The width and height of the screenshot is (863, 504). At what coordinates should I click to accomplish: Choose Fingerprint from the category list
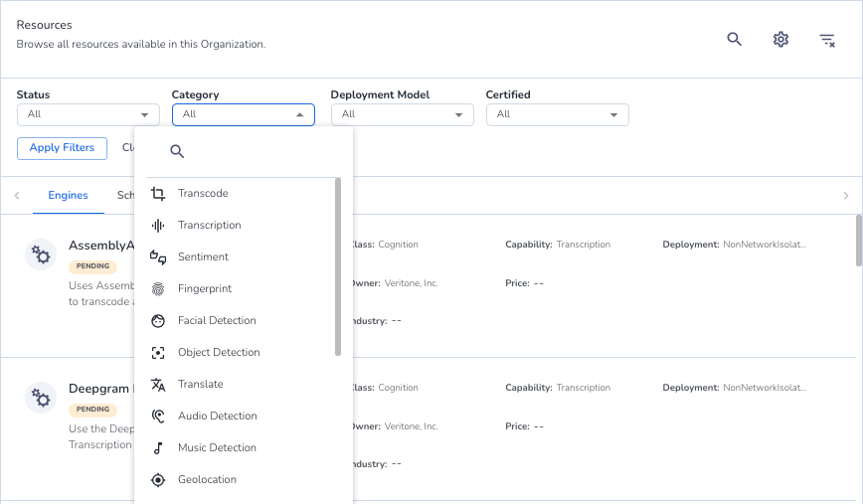click(240, 289)
